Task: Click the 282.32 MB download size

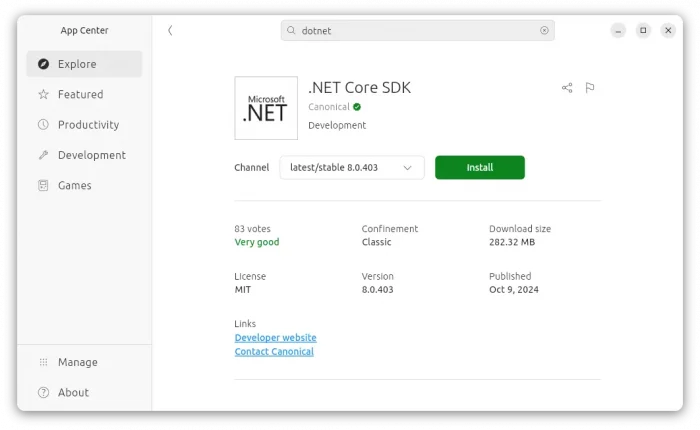Action: point(512,242)
